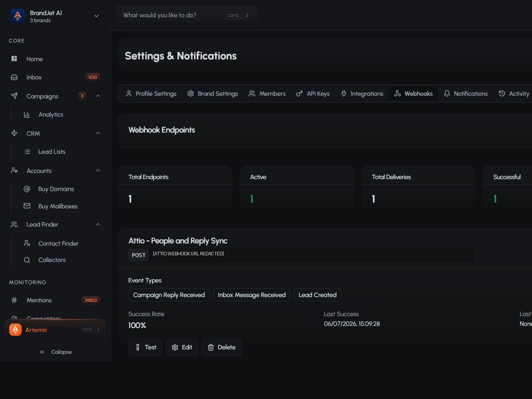
Task: Collapse the Lead Finder section chevron
Action: click(98, 224)
